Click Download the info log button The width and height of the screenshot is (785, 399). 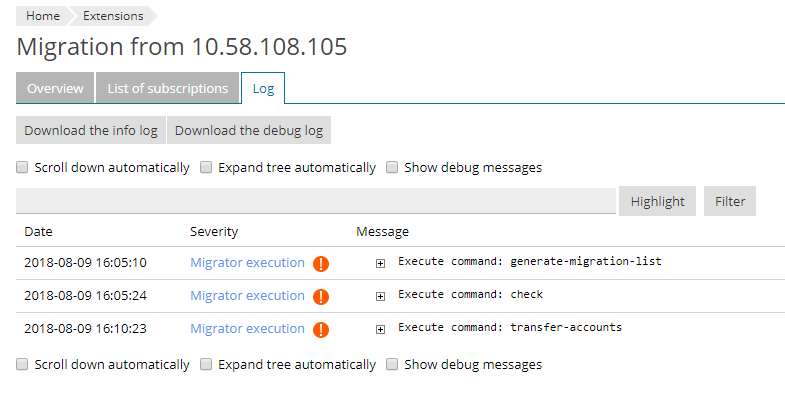coord(91,130)
